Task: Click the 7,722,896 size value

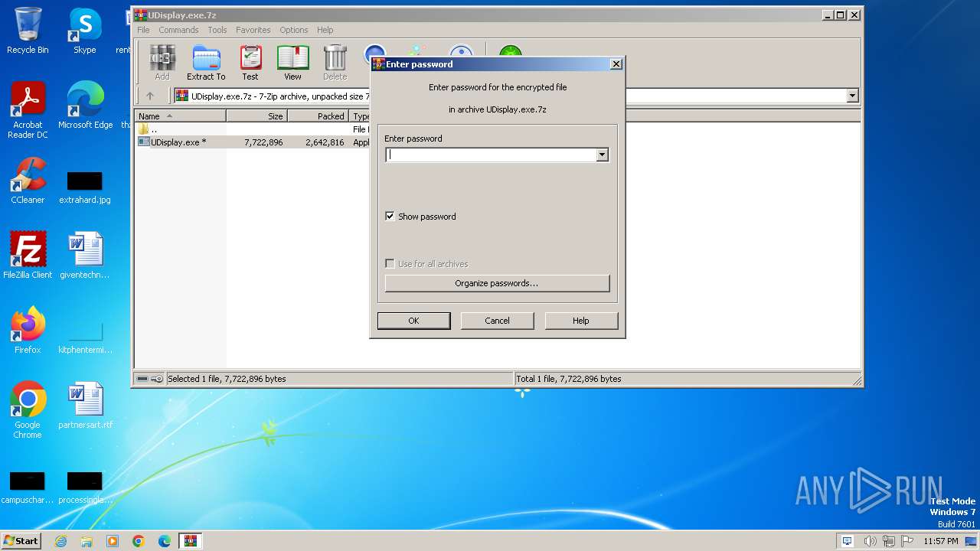Action: (x=263, y=142)
